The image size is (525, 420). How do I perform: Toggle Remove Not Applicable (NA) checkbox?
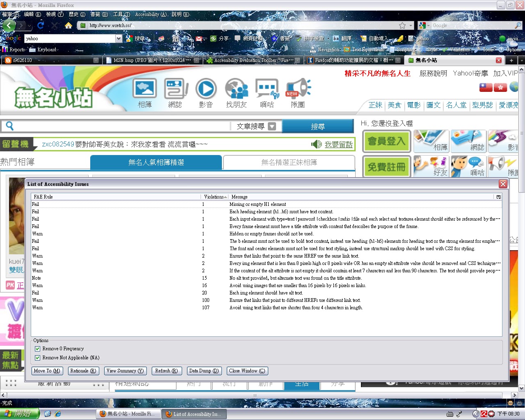37,358
